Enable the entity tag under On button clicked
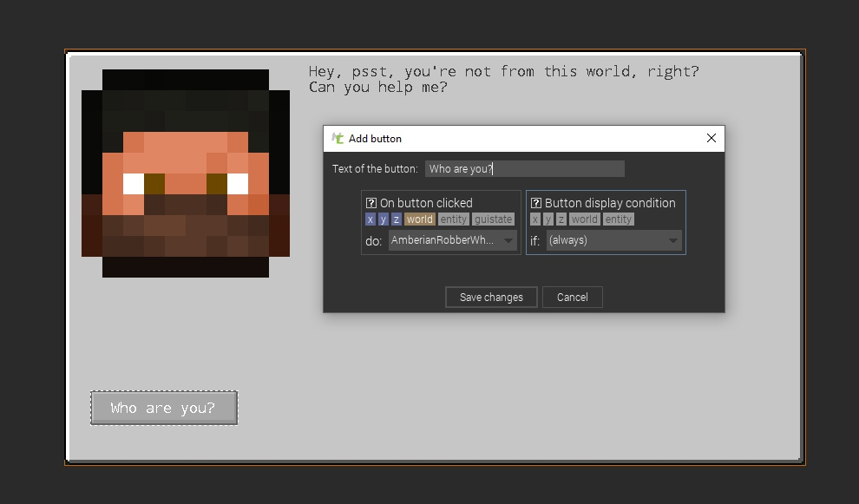The height and width of the screenshot is (504, 859). tap(452, 219)
